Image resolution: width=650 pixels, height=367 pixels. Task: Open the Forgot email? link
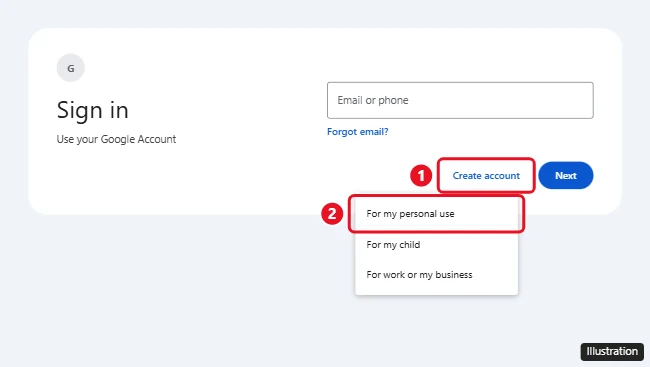click(358, 132)
